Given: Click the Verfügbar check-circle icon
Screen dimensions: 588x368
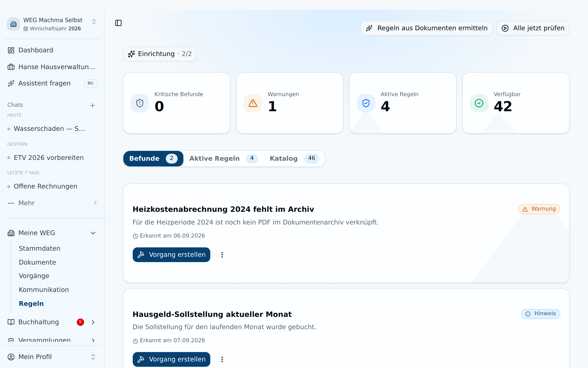Looking at the screenshot, I should 479,103.
